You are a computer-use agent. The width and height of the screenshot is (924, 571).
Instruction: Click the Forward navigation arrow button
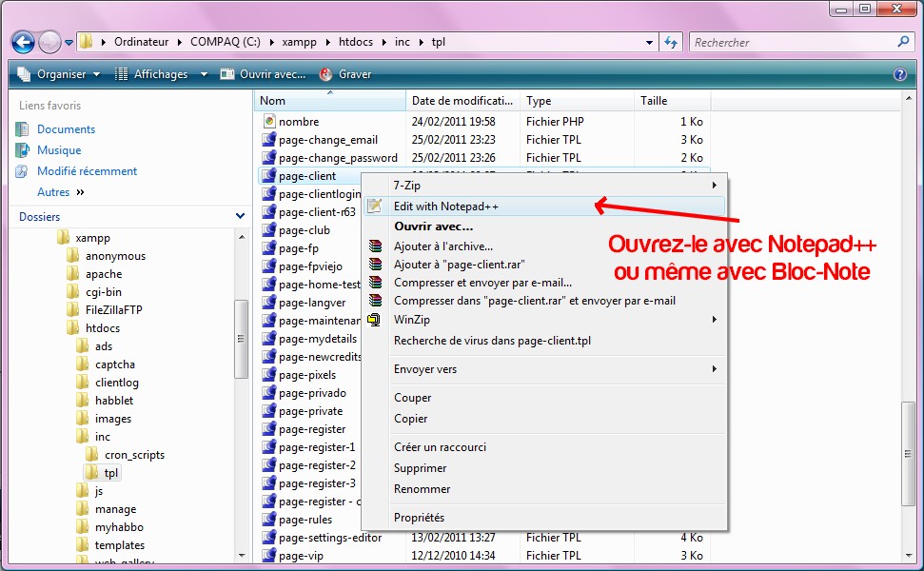point(49,42)
